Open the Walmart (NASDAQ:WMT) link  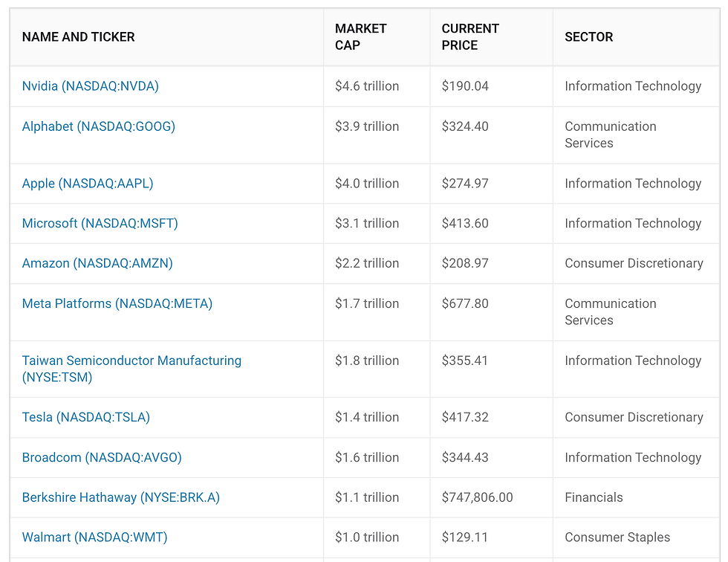(x=95, y=537)
